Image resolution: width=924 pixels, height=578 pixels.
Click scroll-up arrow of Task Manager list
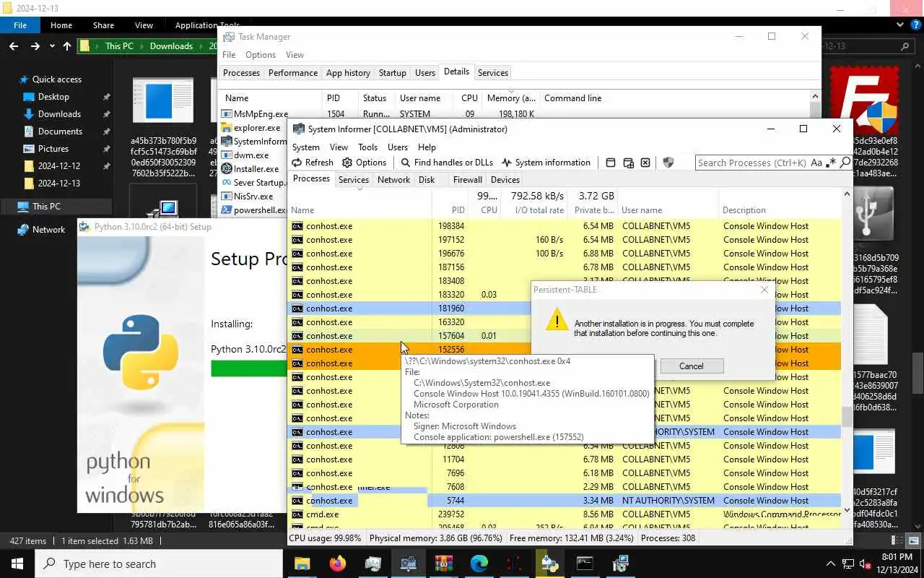[815, 96]
